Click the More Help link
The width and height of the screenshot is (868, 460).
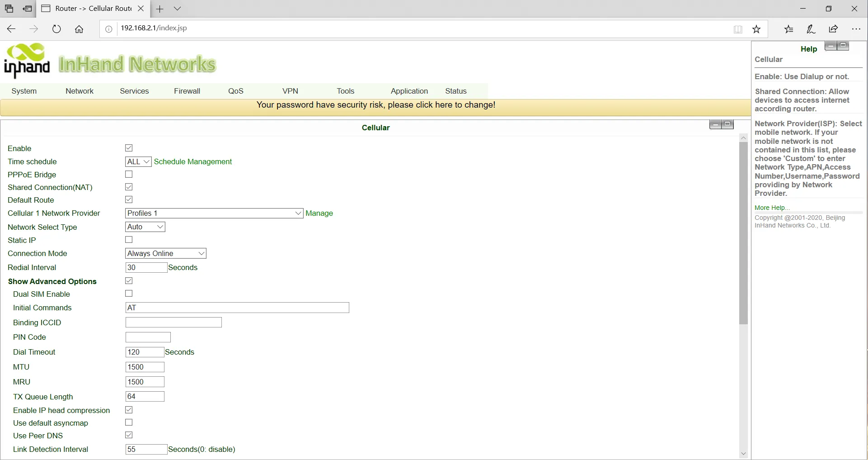tap(772, 208)
